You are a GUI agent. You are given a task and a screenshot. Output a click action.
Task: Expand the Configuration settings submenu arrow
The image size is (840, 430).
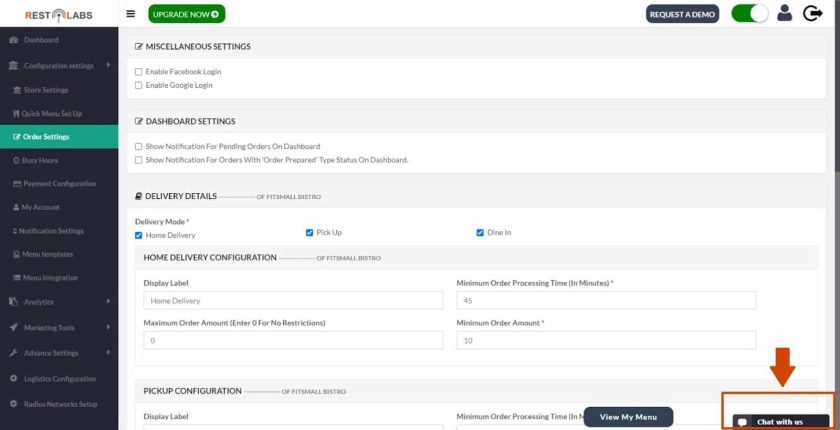point(108,65)
